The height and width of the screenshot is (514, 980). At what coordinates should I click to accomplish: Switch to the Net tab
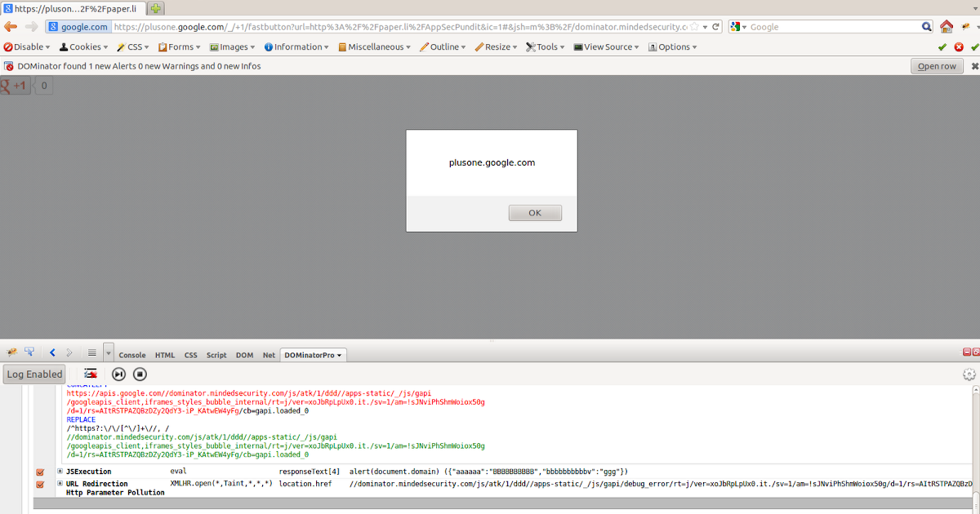point(269,355)
